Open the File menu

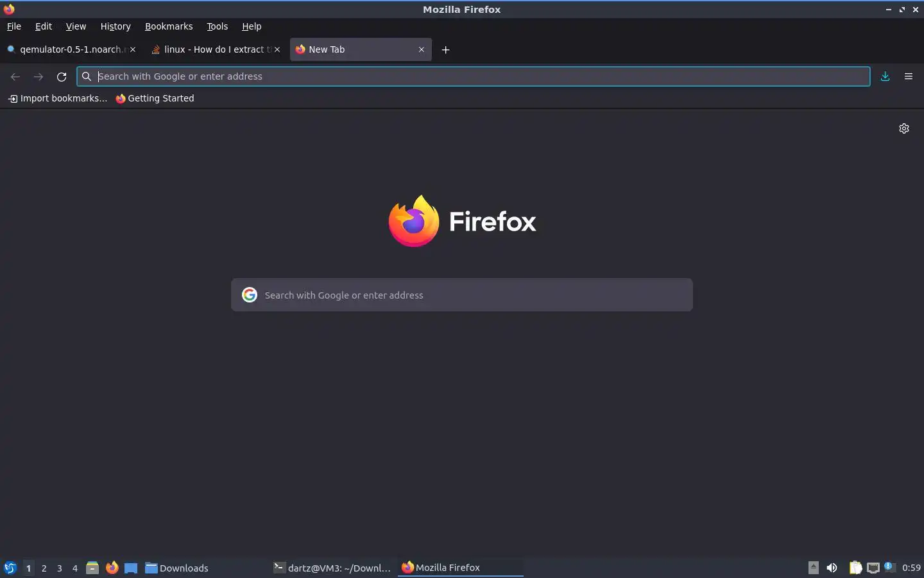(13, 26)
